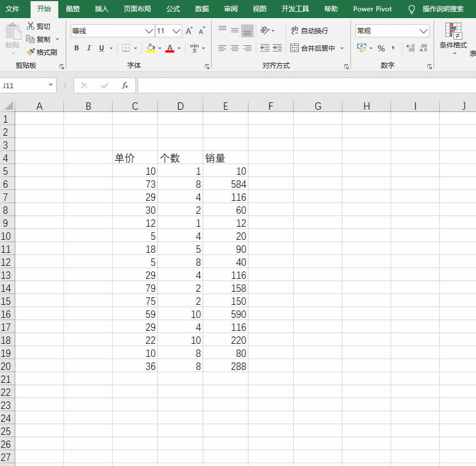
Task: Open the number format (常规) dropdown
Action: tap(423, 31)
